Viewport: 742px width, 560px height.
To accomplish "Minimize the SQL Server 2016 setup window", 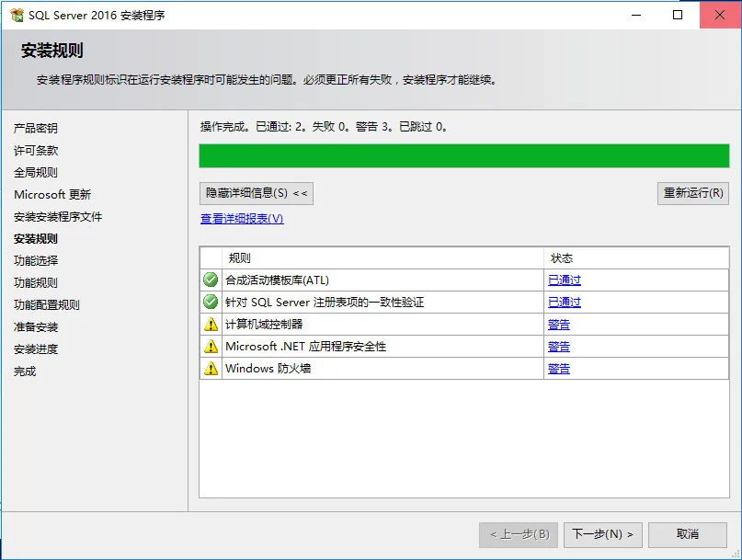I will (636, 15).
